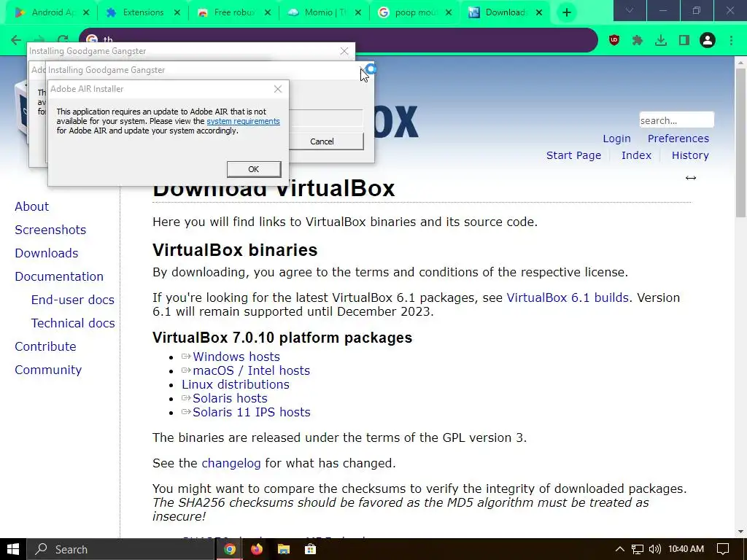Click the taskbar Search box
The height and width of the screenshot is (560, 747).
[x=120, y=549]
